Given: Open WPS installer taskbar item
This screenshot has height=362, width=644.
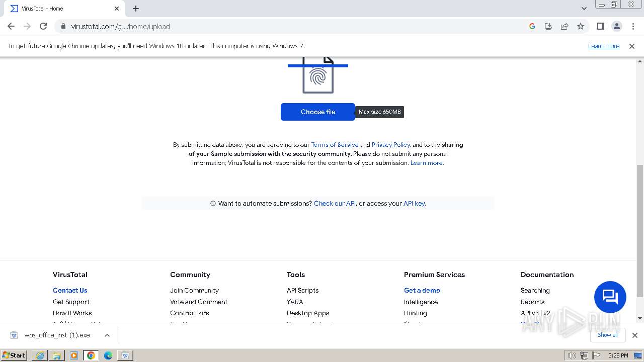Looking at the screenshot, I should tap(125, 355).
